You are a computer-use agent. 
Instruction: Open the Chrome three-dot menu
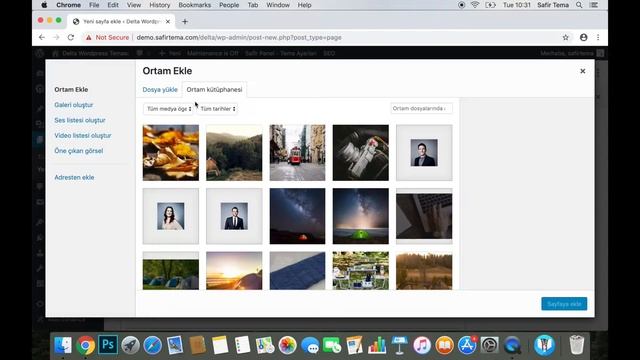pos(598,37)
